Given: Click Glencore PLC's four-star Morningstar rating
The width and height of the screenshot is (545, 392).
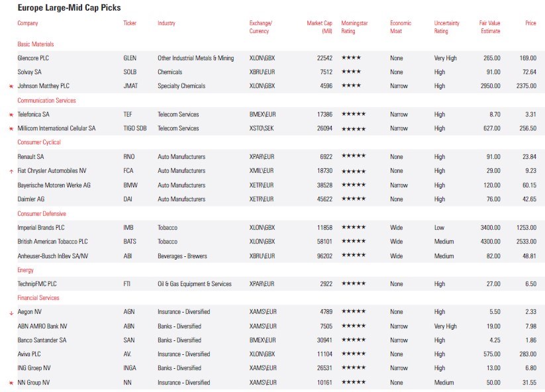Looking at the screenshot, I should (x=351, y=58).
